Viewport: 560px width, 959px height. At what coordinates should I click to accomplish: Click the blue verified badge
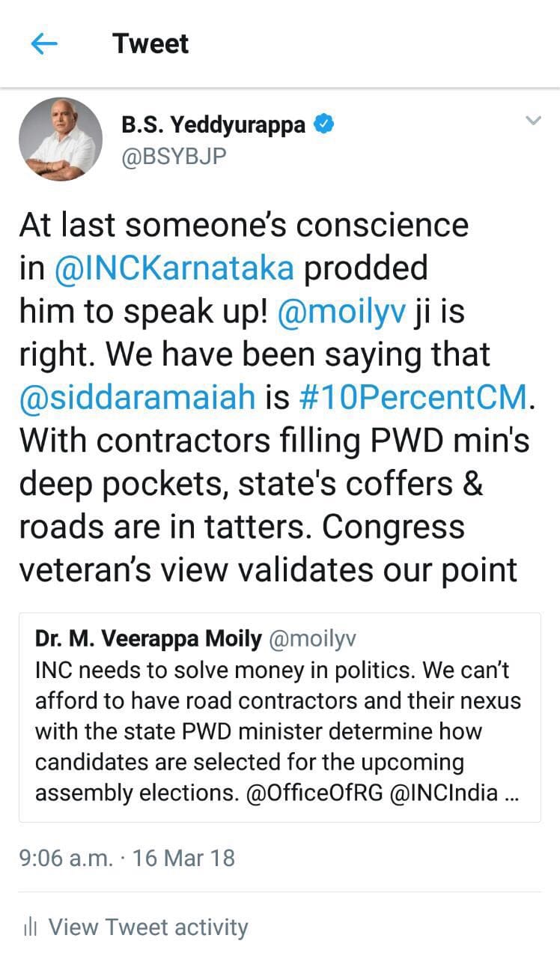pos(323,125)
